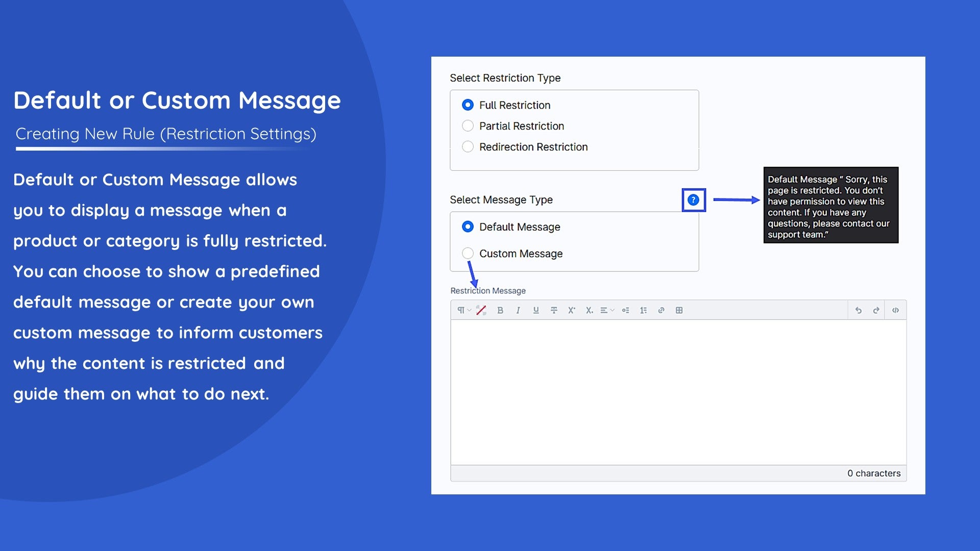Toggle bold formatting in the editor
This screenshot has width=980, height=551.
(x=500, y=310)
